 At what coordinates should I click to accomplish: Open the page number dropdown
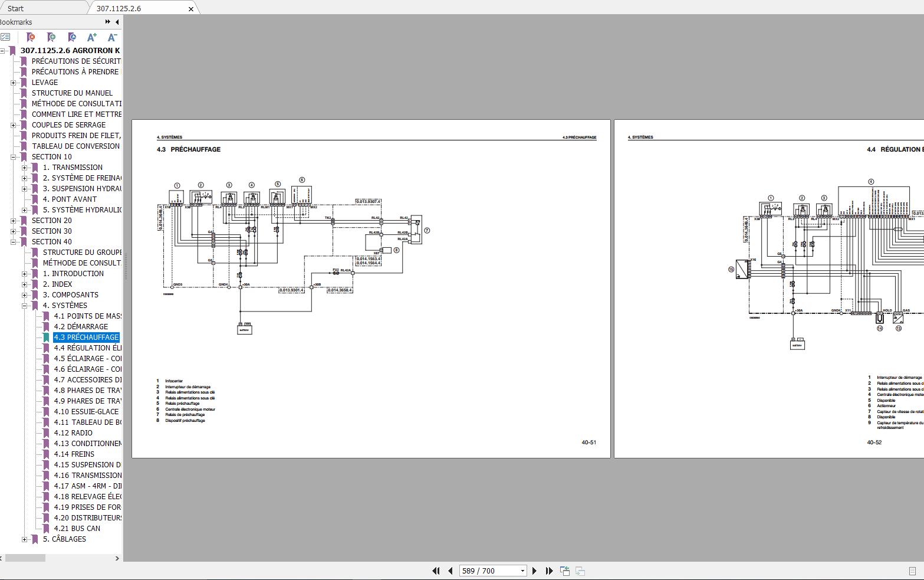[522, 571]
